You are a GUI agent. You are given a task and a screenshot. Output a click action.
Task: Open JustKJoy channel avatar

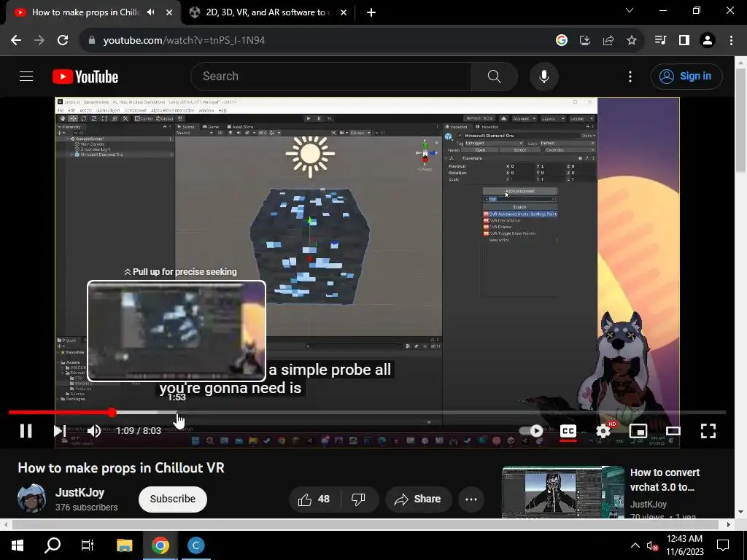pos(32,498)
